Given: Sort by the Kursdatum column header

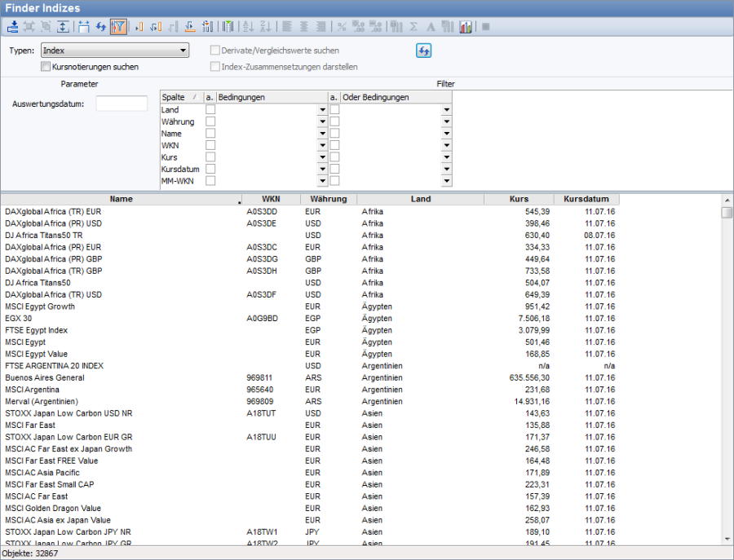Looking at the screenshot, I should coord(586,199).
